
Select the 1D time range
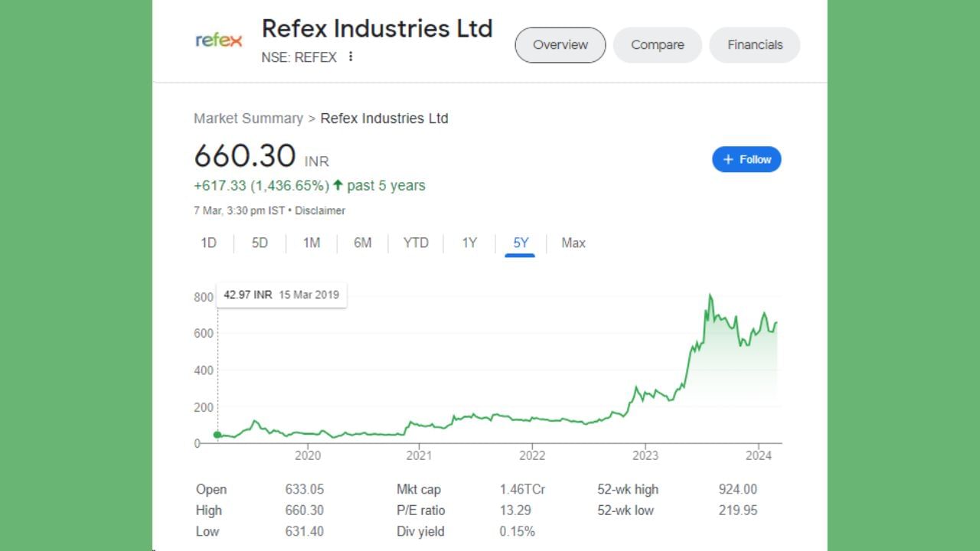[x=208, y=243]
